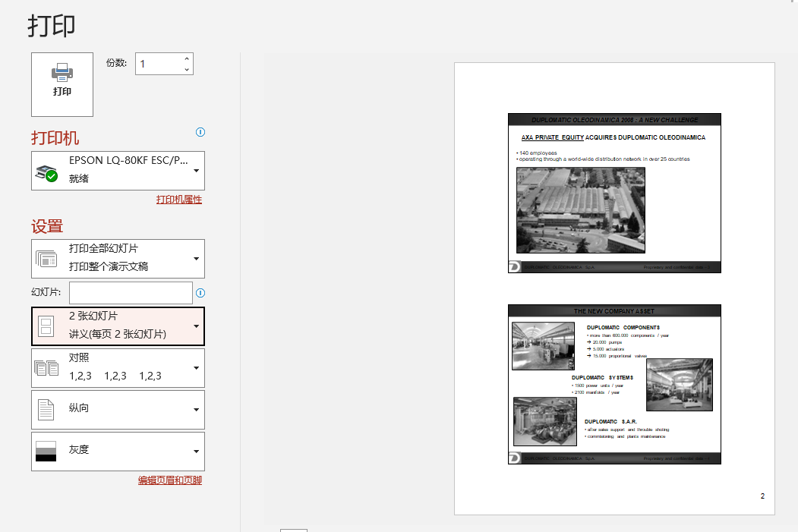Click the 打印整个演示文稿 description text
Screen dimensions: 798x532
[x=109, y=266]
